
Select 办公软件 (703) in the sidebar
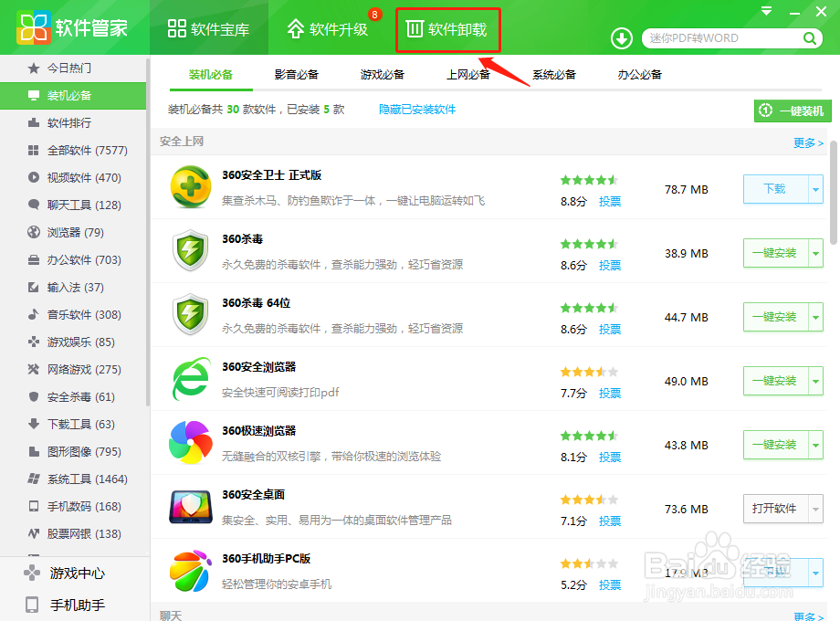[x=73, y=260]
